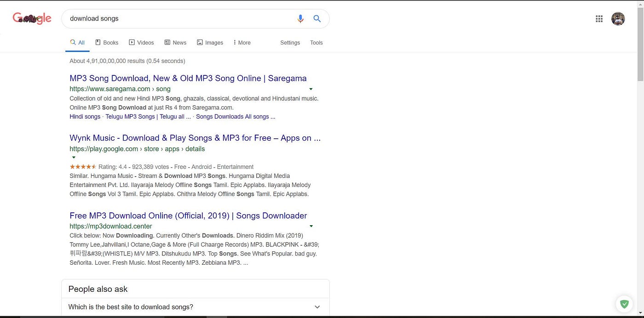Screen dimensions: 644x318
Task: Open search Tools
Action: coord(316,43)
